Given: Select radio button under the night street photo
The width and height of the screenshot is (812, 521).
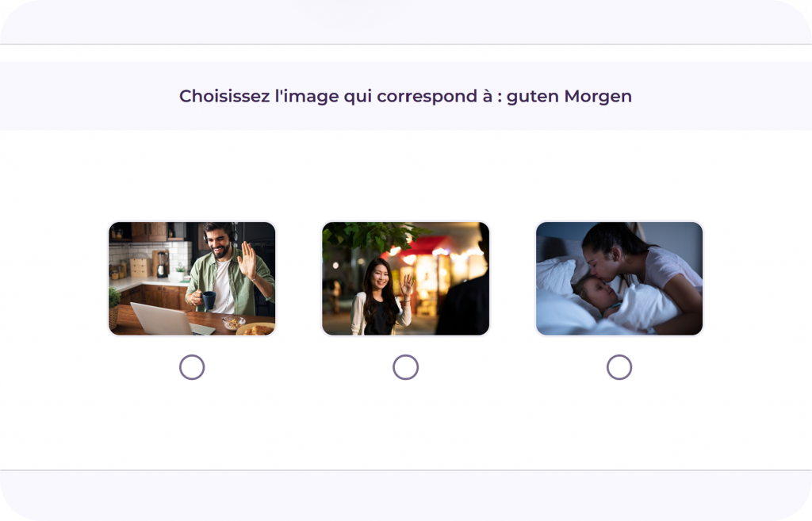Looking at the screenshot, I should pos(405,367).
